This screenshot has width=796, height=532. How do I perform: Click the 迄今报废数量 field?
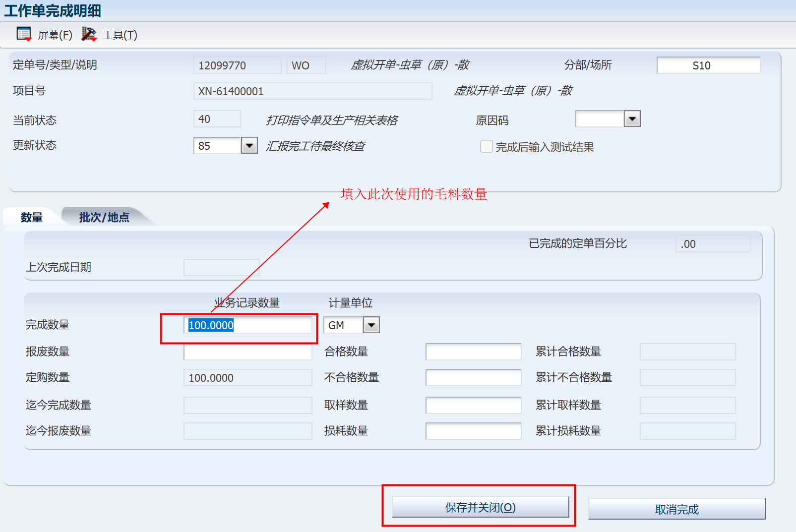point(248,431)
